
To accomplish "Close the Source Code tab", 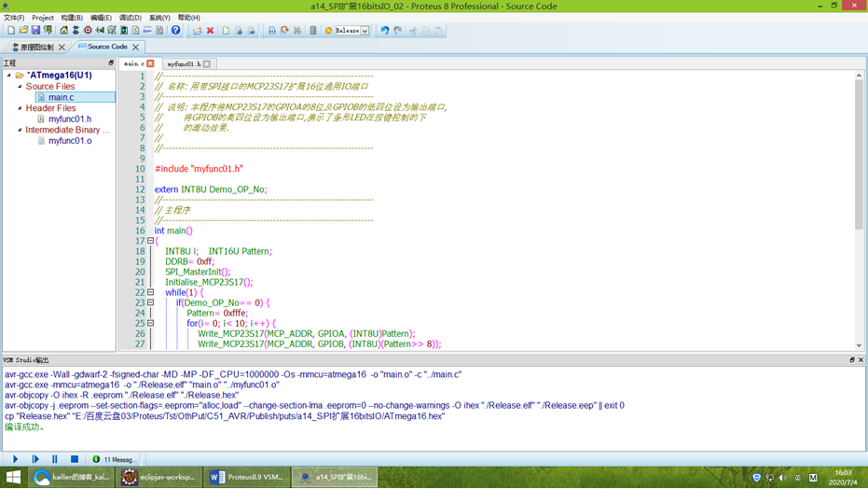I will [x=135, y=47].
